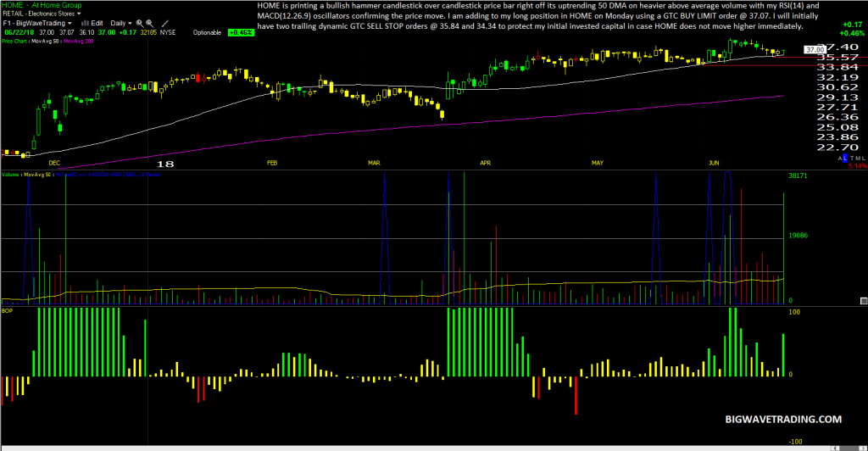Select the BOP indicator label
Viewport: 868px width, 451px height.
tap(7, 311)
